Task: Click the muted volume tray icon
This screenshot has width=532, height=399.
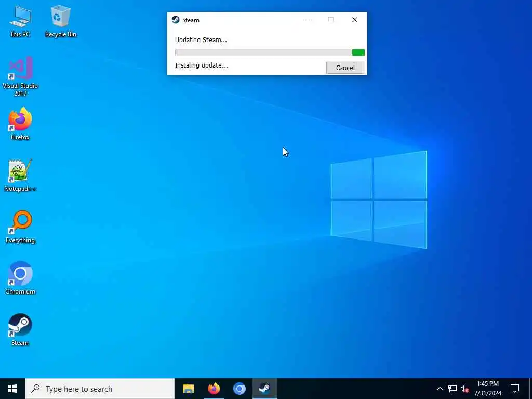Action: pos(464,389)
